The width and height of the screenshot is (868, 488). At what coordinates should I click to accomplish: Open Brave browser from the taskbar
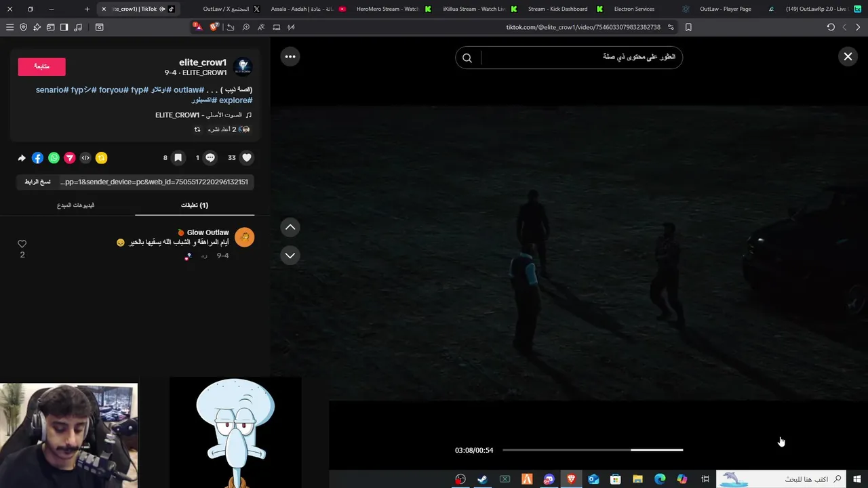[571, 479]
